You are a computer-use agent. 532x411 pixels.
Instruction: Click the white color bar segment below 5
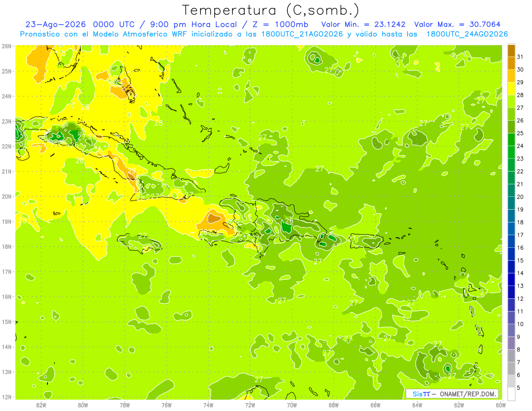click(x=511, y=394)
